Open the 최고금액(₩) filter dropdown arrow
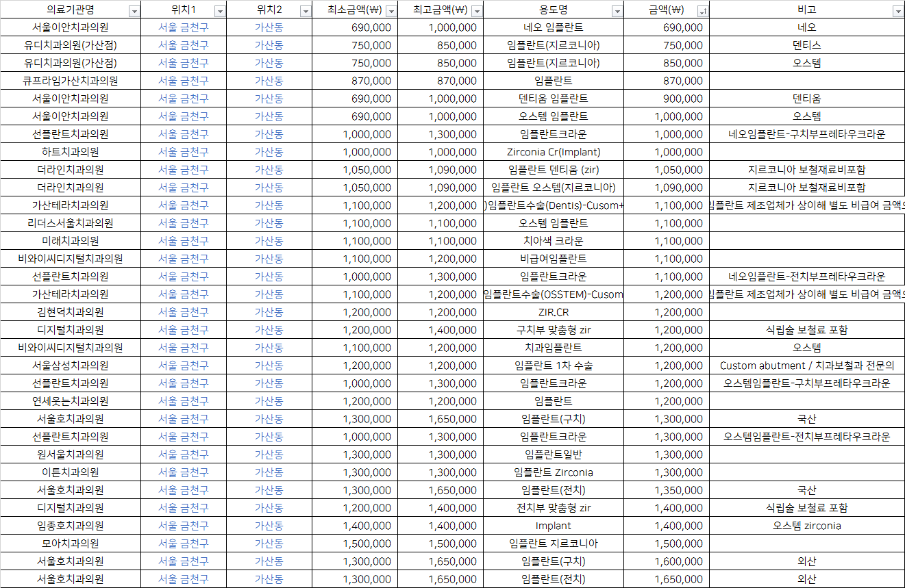The height and width of the screenshot is (588, 905). pos(476,11)
